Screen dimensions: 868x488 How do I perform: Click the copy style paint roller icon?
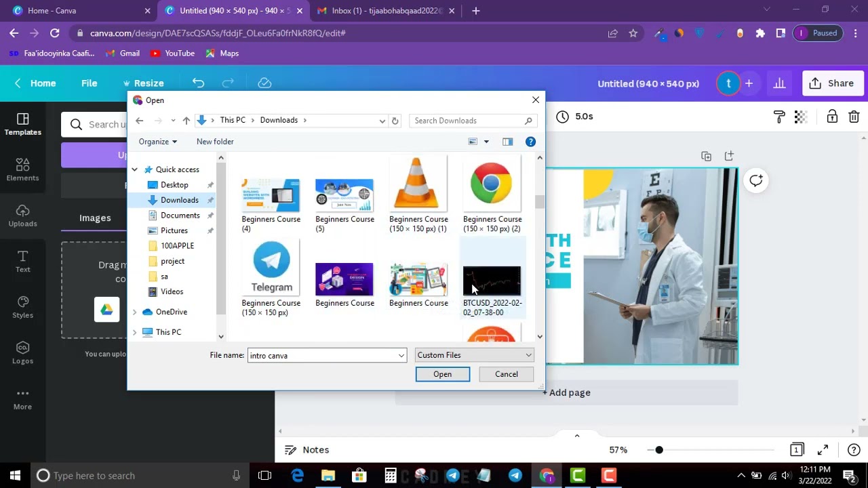[779, 117]
